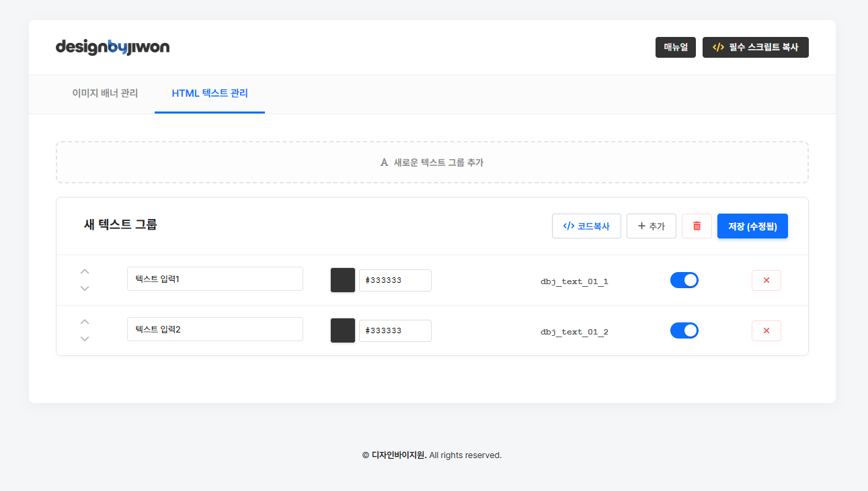868x491 pixels.
Task: Move 텍스트 입력2 row up with chevron
Action: (x=85, y=322)
